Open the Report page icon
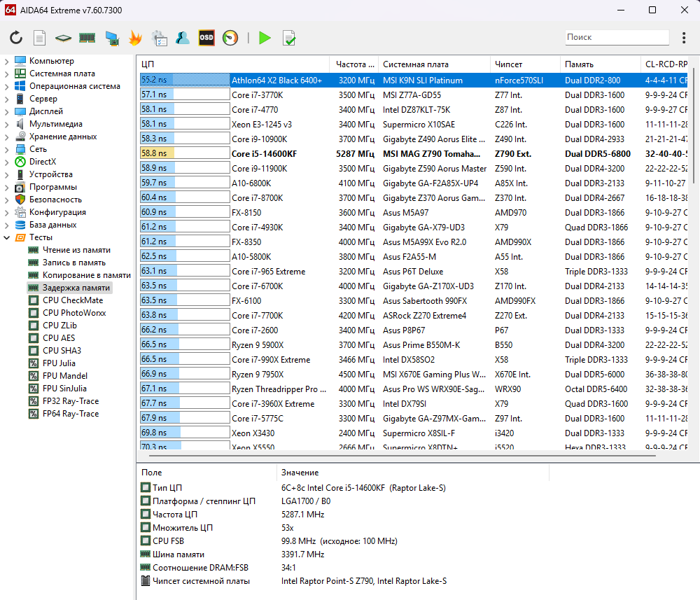 [40, 38]
